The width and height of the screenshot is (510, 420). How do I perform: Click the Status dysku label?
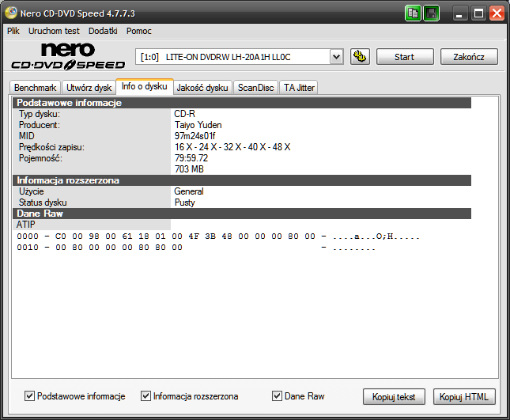43,202
